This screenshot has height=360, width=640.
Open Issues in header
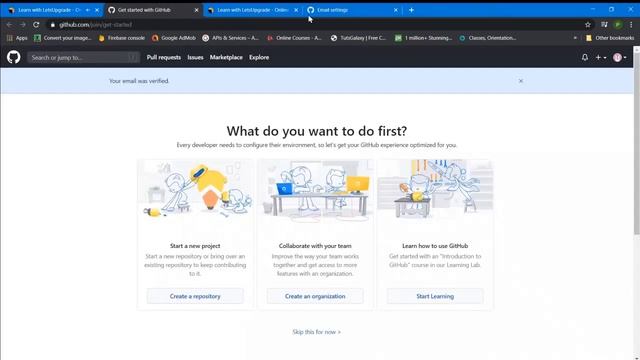click(195, 58)
